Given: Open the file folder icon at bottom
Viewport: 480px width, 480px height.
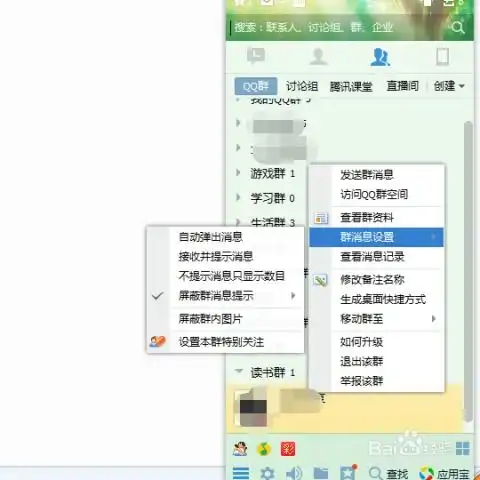Looking at the screenshot, I should [321, 473].
